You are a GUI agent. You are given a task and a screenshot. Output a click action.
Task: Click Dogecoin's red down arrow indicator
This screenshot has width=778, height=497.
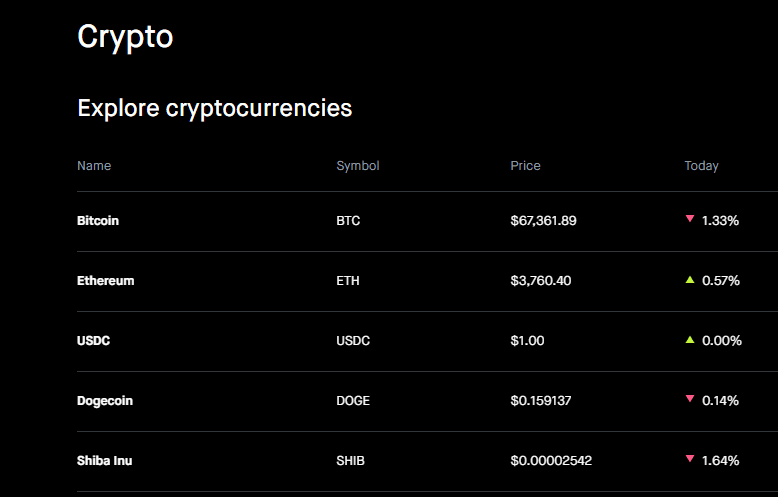[690, 399]
